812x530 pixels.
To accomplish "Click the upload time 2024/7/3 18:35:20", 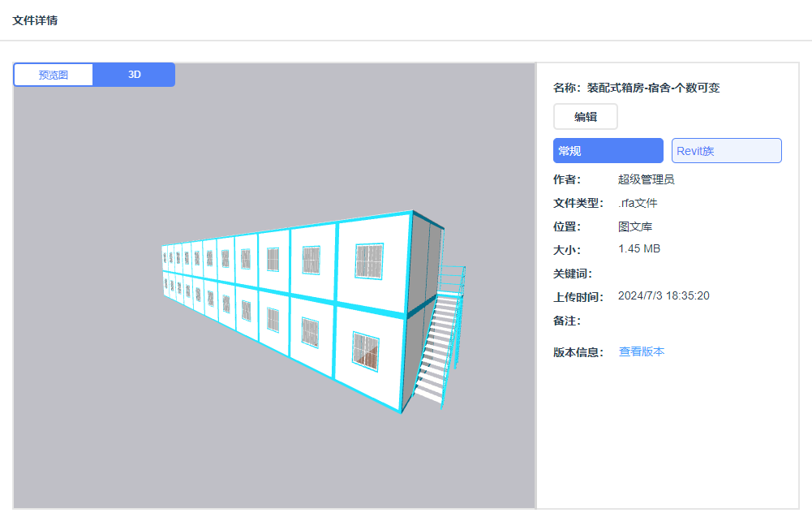I will coord(663,295).
